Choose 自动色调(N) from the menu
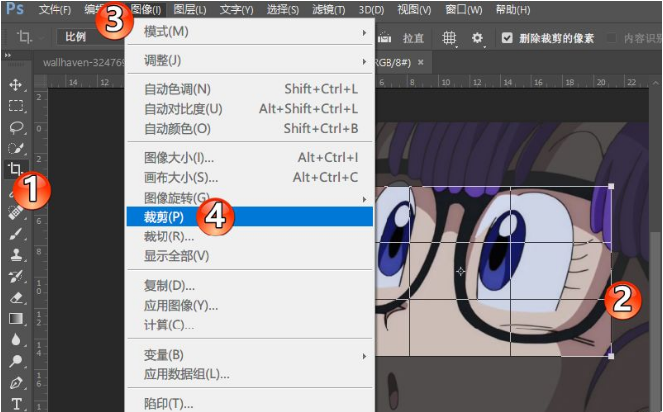The width and height of the screenshot is (663, 412). point(250,89)
